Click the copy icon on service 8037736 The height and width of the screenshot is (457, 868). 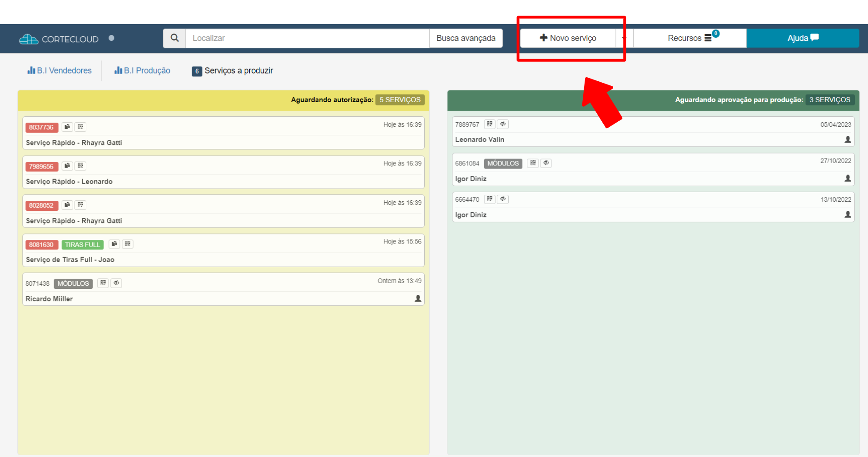coord(67,127)
